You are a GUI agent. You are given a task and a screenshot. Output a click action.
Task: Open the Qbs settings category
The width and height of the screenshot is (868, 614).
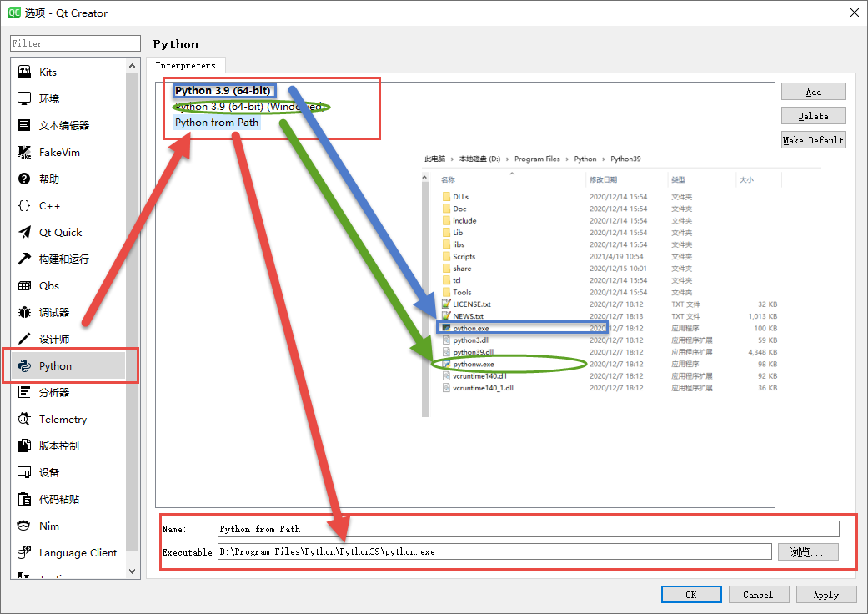(69, 285)
